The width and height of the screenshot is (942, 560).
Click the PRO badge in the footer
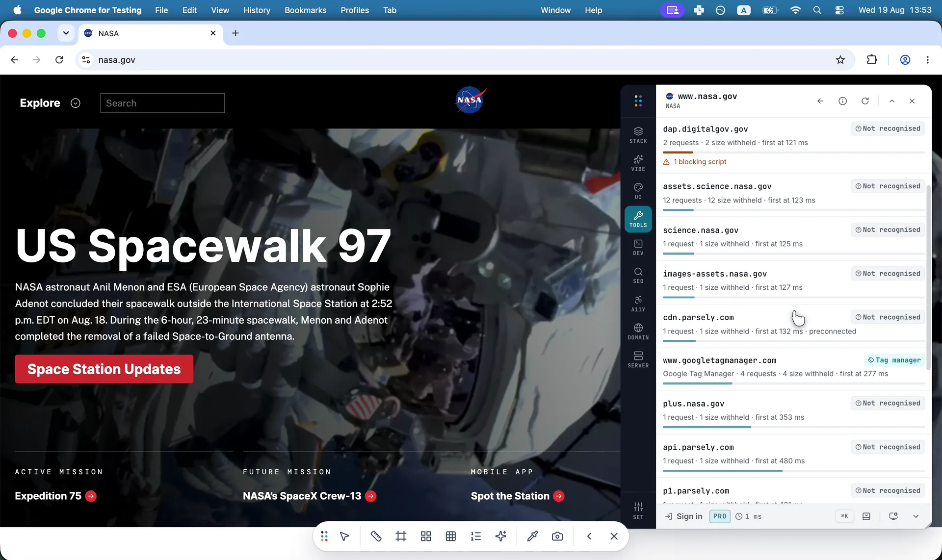[720, 516]
